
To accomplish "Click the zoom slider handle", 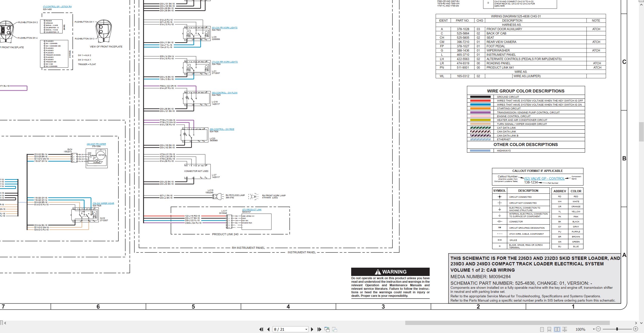I will (617, 329).
